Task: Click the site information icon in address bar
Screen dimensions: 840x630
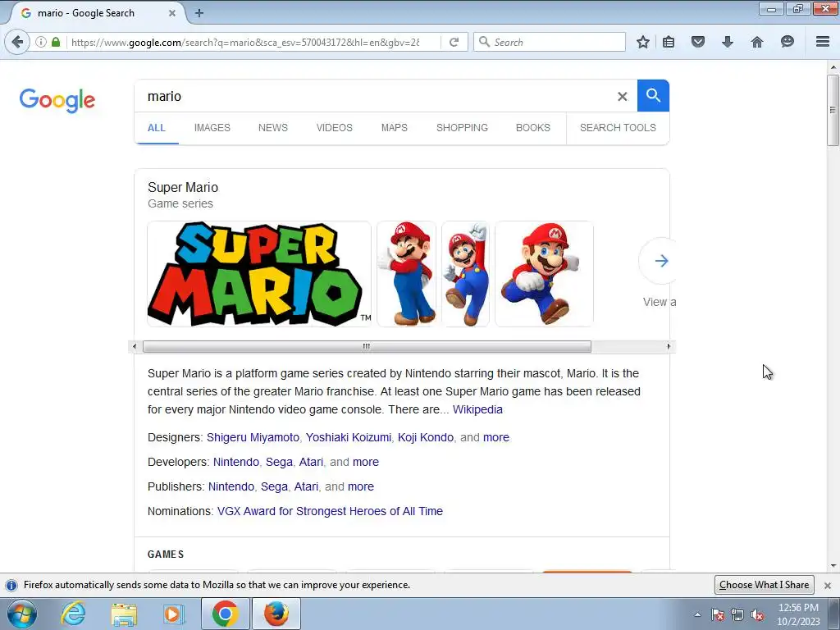Action: tap(41, 42)
